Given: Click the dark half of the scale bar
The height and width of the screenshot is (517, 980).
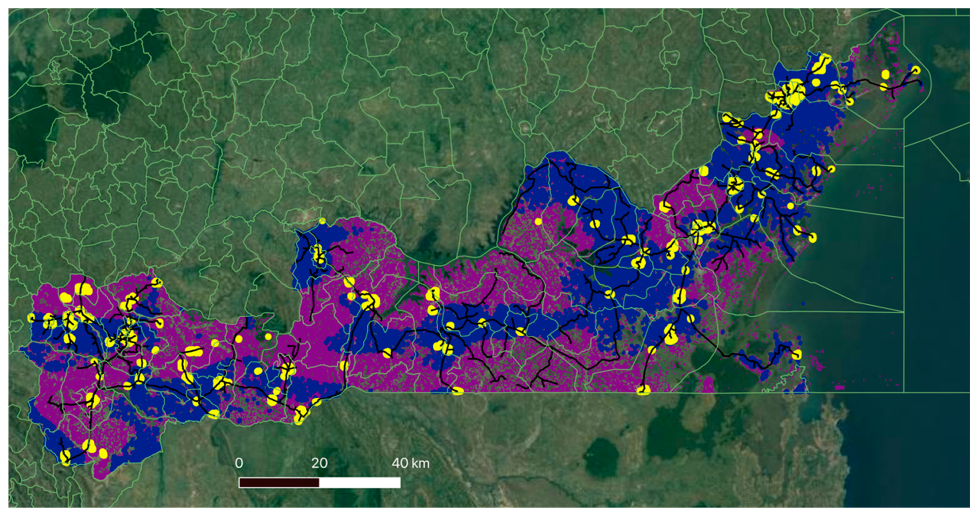Looking at the screenshot, I should 279,483.
